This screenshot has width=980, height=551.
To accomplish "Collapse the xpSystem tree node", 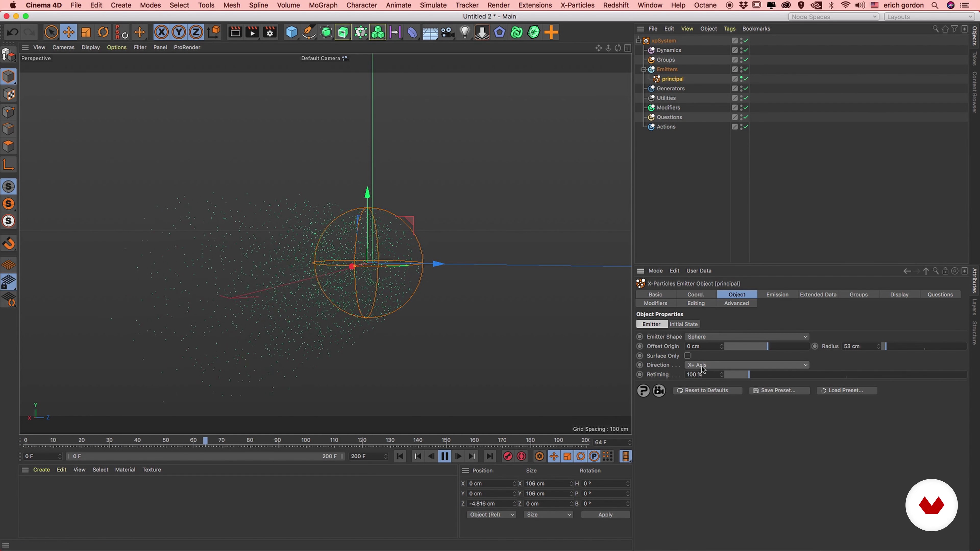I will [x=639, y=41].
